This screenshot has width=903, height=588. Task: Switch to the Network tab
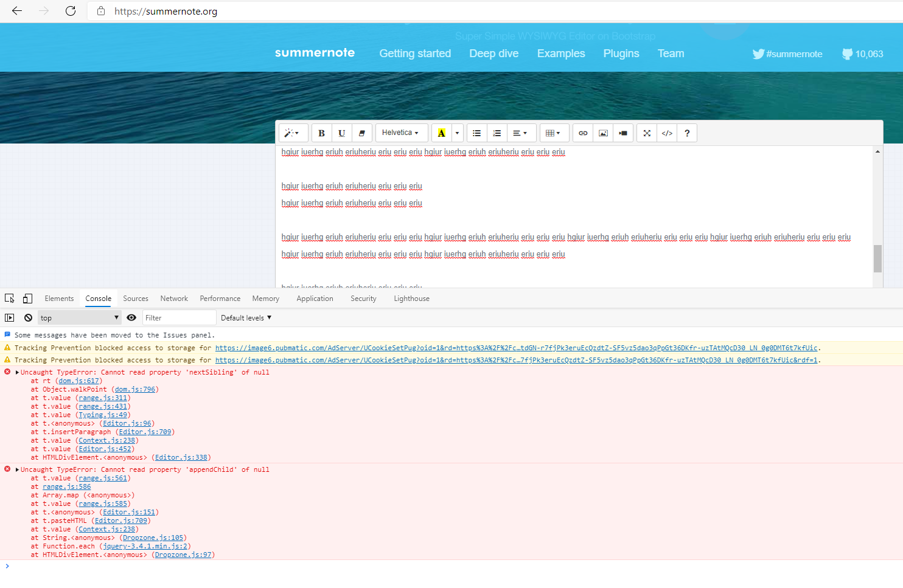point(174,298)
